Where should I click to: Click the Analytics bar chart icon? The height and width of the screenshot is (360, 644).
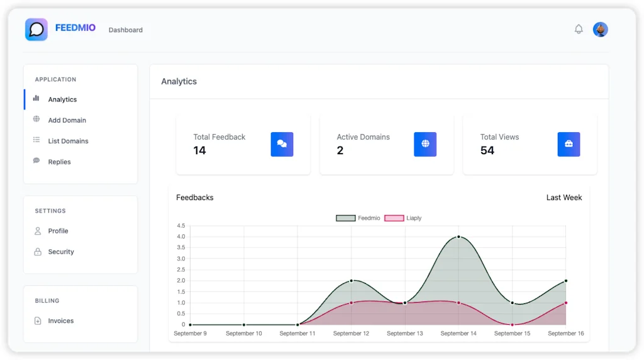coord(36,99)
